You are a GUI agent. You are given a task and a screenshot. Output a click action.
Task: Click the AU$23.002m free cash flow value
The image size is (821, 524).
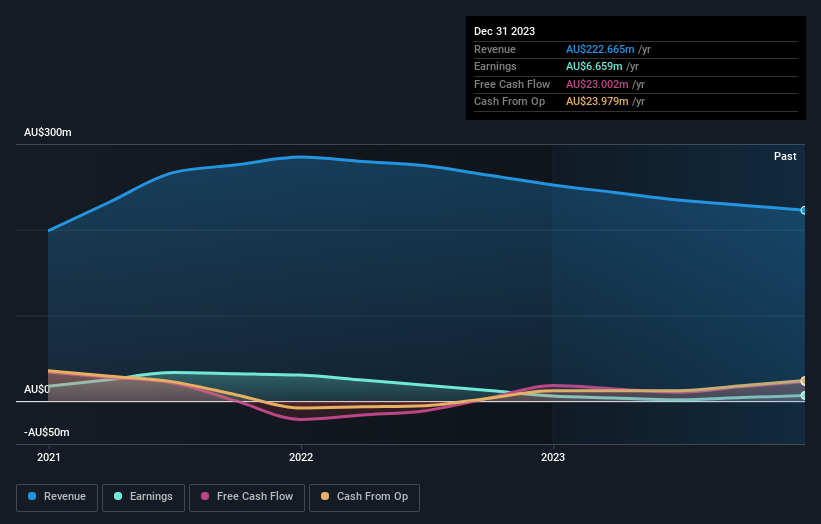pyautogui.click(x=597, y=84)
